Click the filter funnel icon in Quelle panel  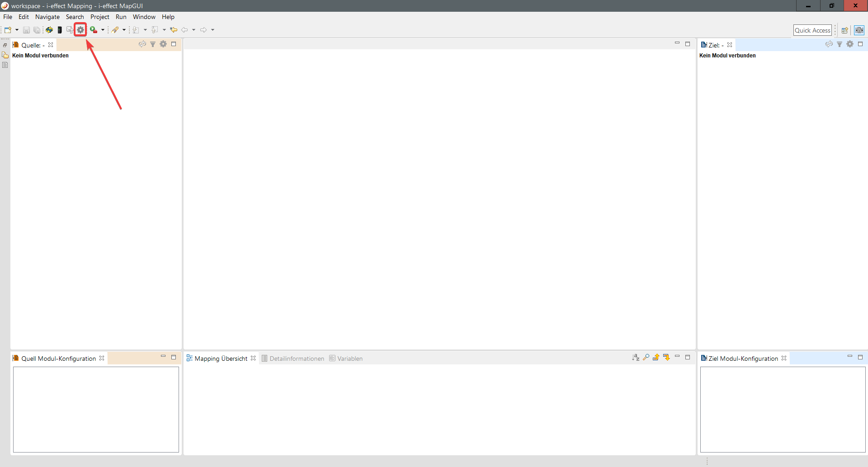(x=153, y=44)
